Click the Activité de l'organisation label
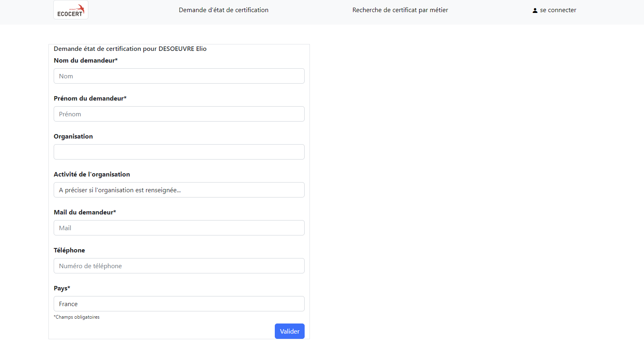Screen dimensions: 644x355 coord(92,174)
